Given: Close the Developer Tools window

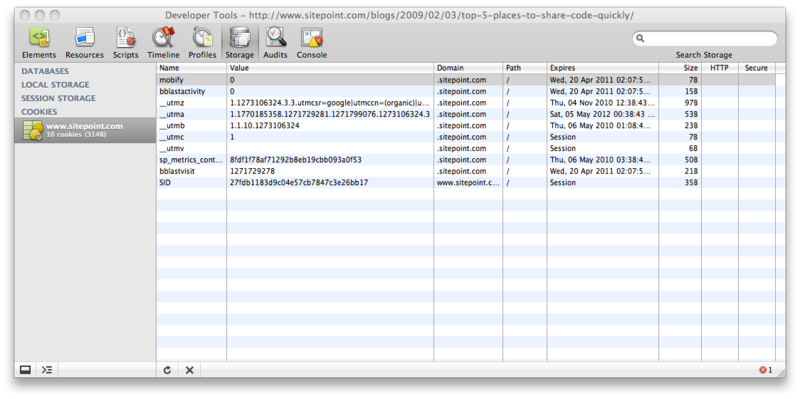Looking at the screenshot, I should pos(25,15).
